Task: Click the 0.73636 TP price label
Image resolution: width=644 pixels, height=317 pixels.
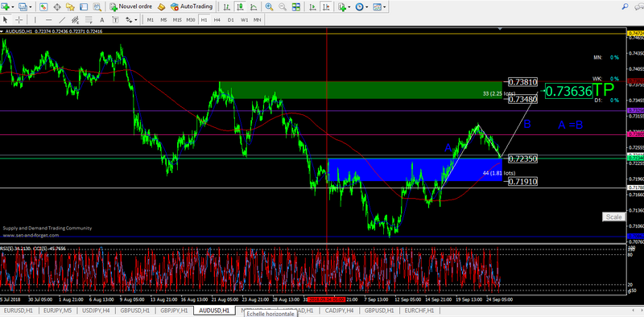Action: pos(569,91)
